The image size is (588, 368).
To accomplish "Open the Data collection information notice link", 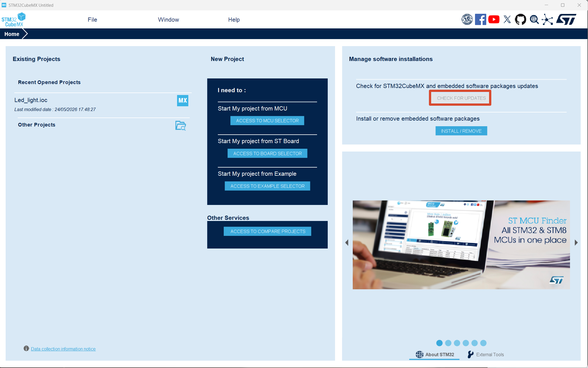I will (x=63, y=349).
